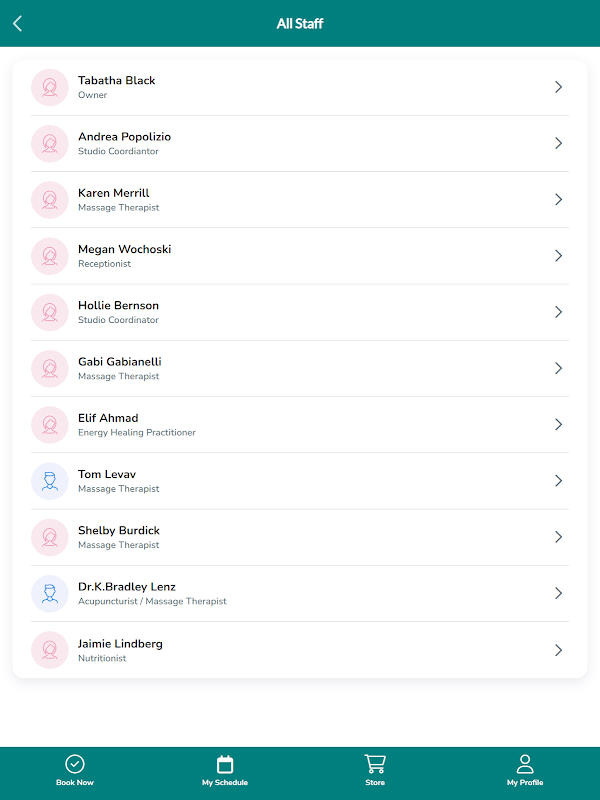This screenshot has height=800, width=600.
Task: Expand Karen Merrill's row chevron
Action: click(x=558, y=200)
